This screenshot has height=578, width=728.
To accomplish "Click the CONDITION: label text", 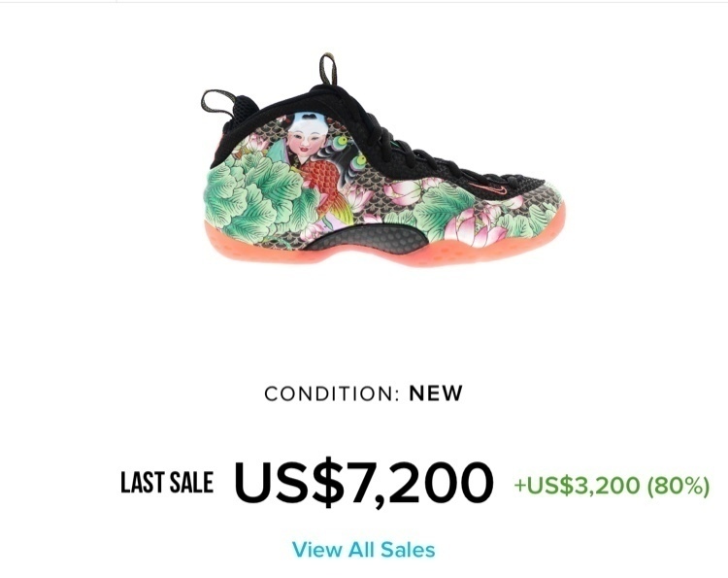I will coord(332,394).
